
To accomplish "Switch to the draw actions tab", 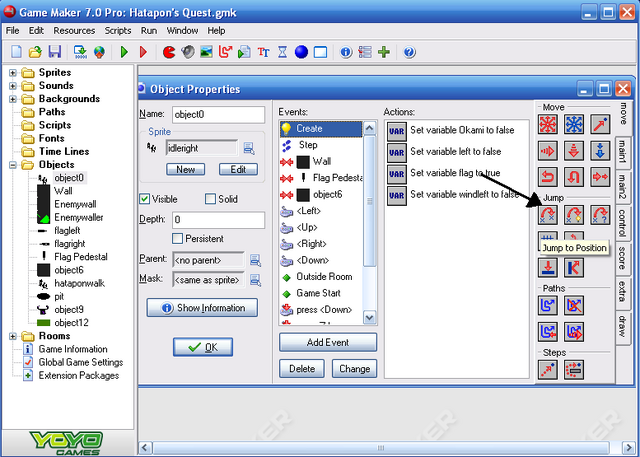I will (x=622, y=326).
